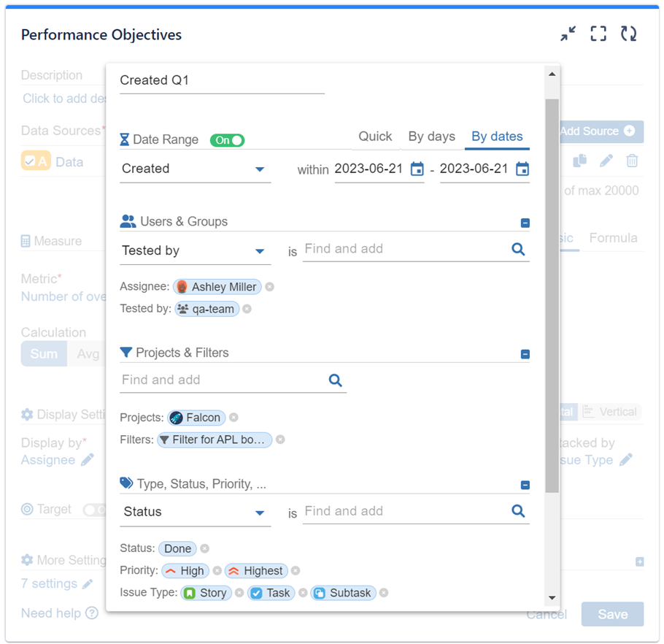Screen dimensions: 664x644
Task: Collapse the Users & Groups section
Action: pyautogui.click(x=525, y=223)
